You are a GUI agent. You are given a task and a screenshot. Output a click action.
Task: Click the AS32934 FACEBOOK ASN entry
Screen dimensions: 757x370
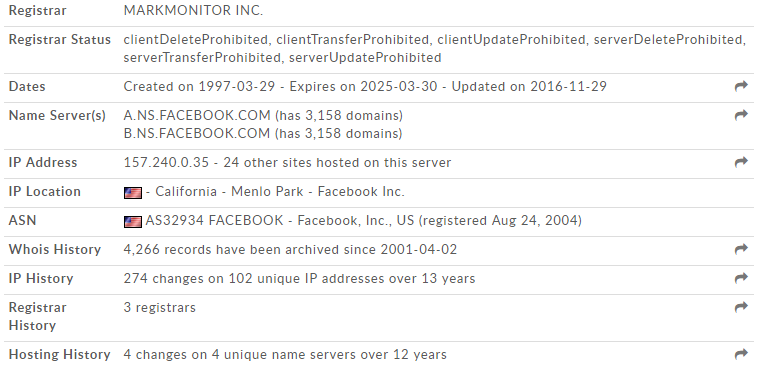pyautogui.click(x=214, y=220)
